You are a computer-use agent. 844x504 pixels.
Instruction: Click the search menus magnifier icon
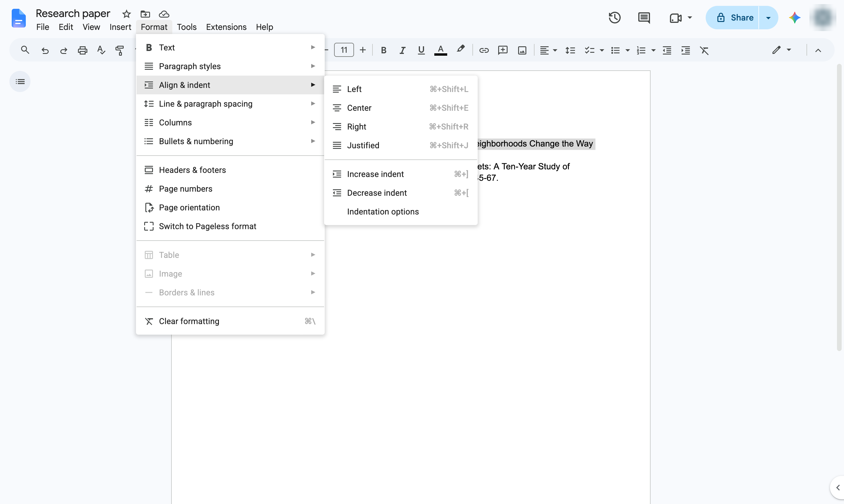pyautogui.click(x=25, y=50)
